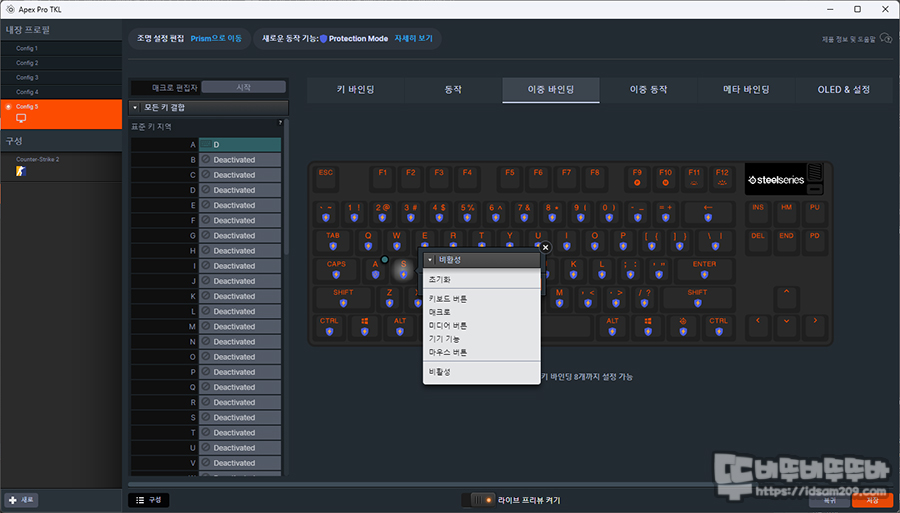Select the F10 media key

(x=665, y=178)
